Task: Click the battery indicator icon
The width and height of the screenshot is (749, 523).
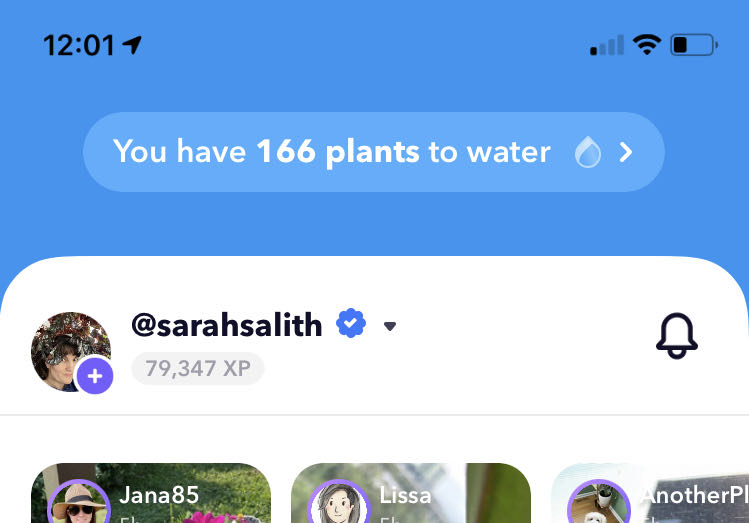Action: tap(693, 45)
